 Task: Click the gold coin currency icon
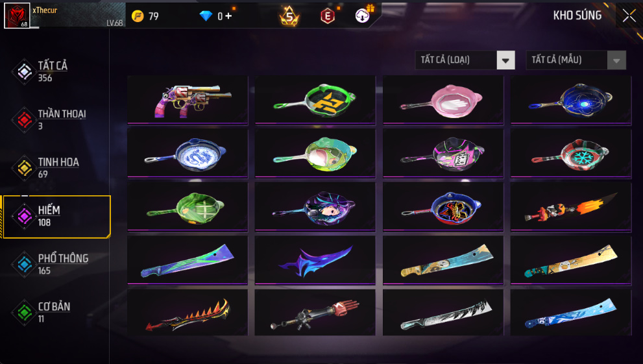point(138,16)
